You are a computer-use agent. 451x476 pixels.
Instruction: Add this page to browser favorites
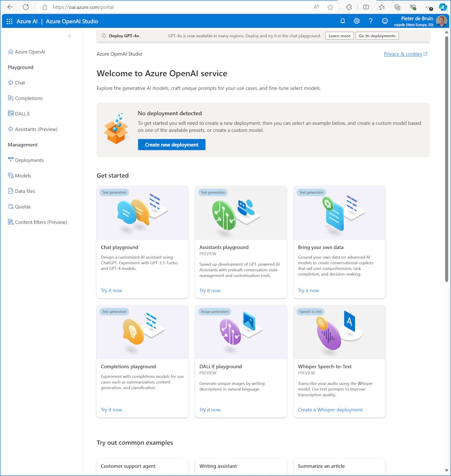pos(329,7)
